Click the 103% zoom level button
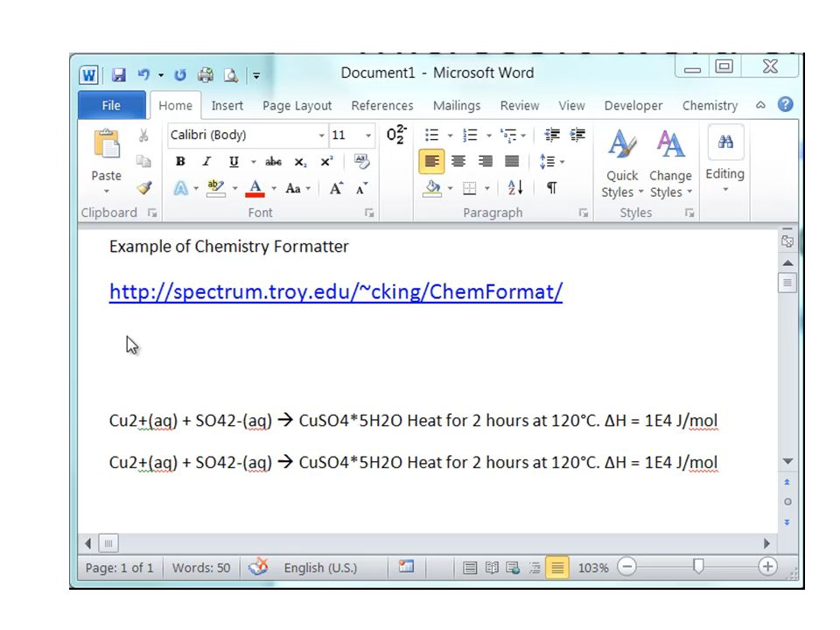Viewport: 840px width, 630px height. 593,567
